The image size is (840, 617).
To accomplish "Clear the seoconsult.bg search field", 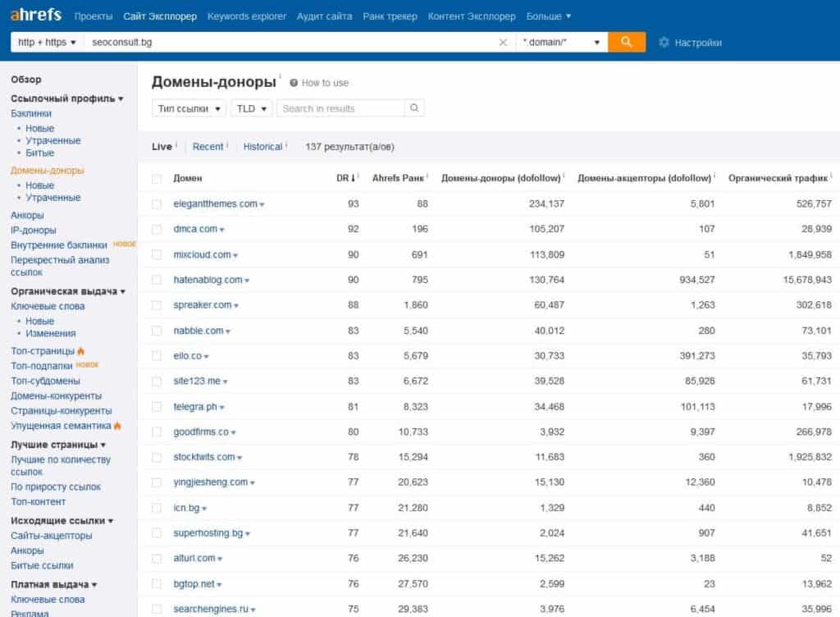I will pos(503,43).
